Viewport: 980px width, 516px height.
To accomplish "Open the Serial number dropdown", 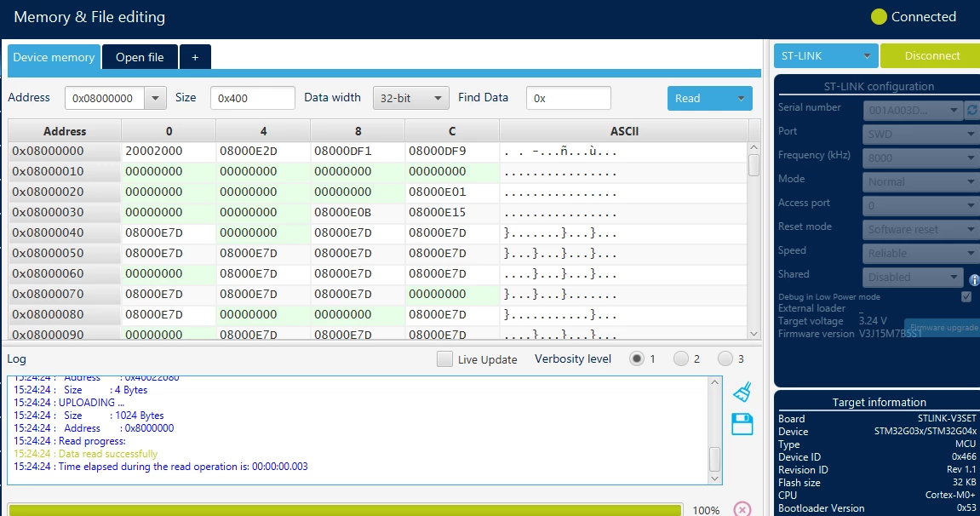I will pos(912,110).
